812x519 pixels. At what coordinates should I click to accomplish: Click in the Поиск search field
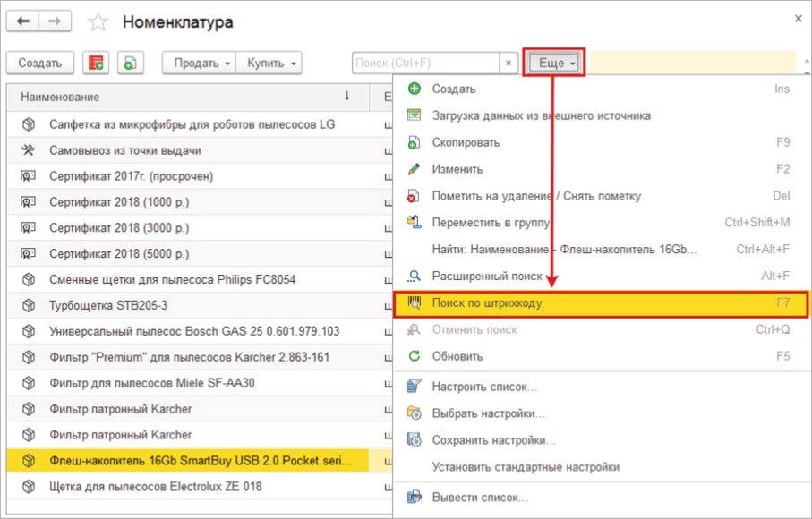[x=425, y=63]
